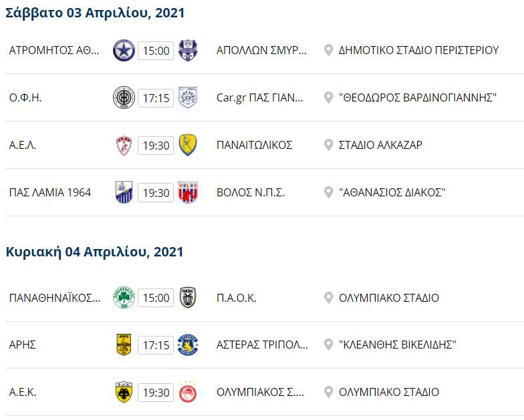This screenshot has width=524, height=420.
Task: Click the Panathinaikos green shamrock crest
Action: 124,298
